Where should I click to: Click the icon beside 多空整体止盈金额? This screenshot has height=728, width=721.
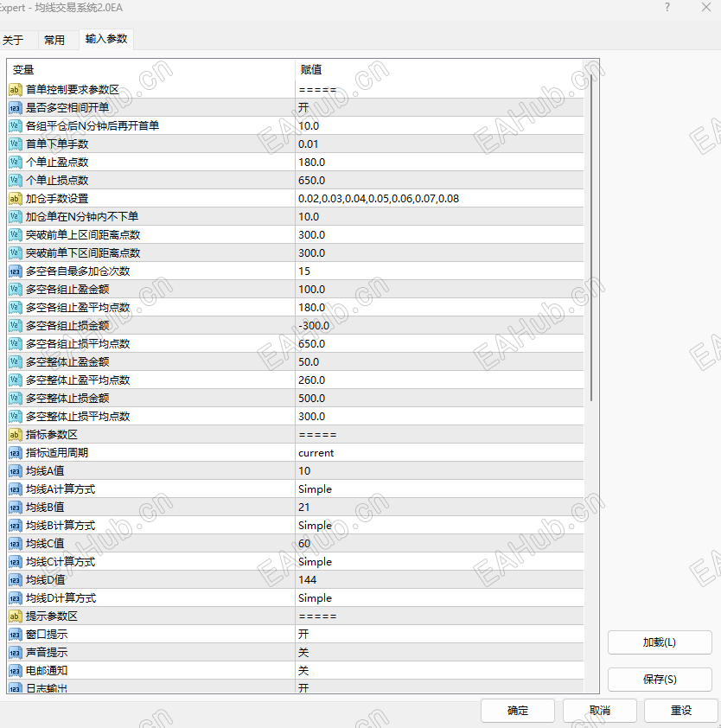tap(16, 362)
